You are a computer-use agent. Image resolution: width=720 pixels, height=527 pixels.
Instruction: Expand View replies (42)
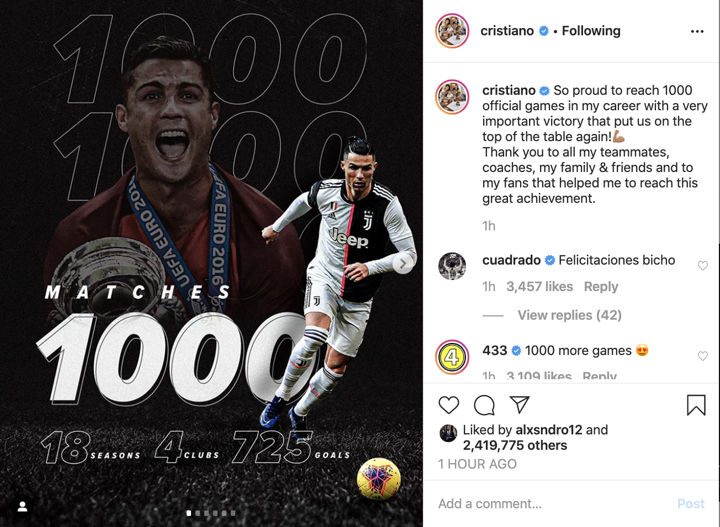569,315
